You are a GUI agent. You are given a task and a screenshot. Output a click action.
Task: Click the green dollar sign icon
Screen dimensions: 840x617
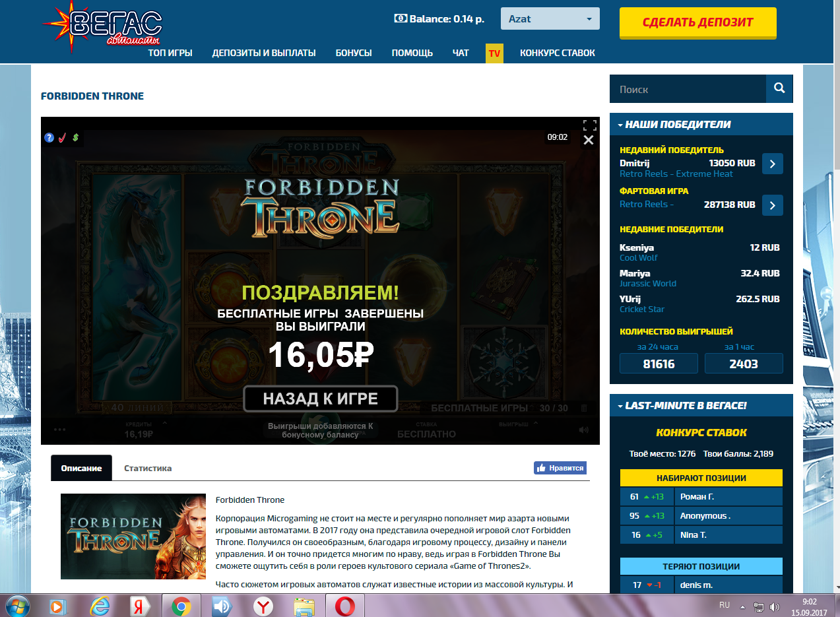pos(76,138)
